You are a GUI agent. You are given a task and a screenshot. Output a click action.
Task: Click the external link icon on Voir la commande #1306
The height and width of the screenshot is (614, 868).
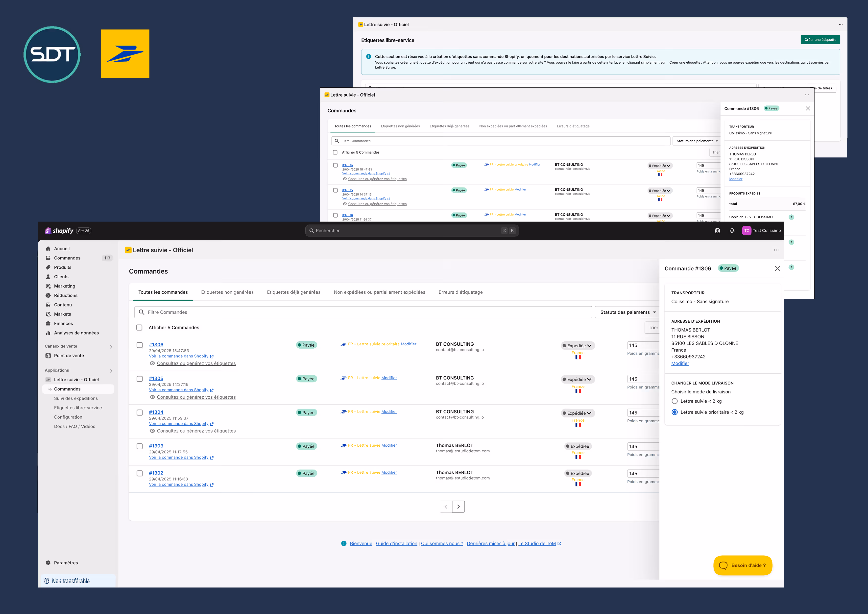click(212, 356)
